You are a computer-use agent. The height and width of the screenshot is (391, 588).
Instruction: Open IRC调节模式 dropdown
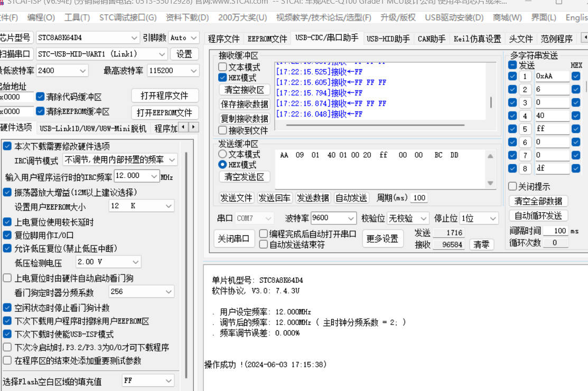[120, 160]
